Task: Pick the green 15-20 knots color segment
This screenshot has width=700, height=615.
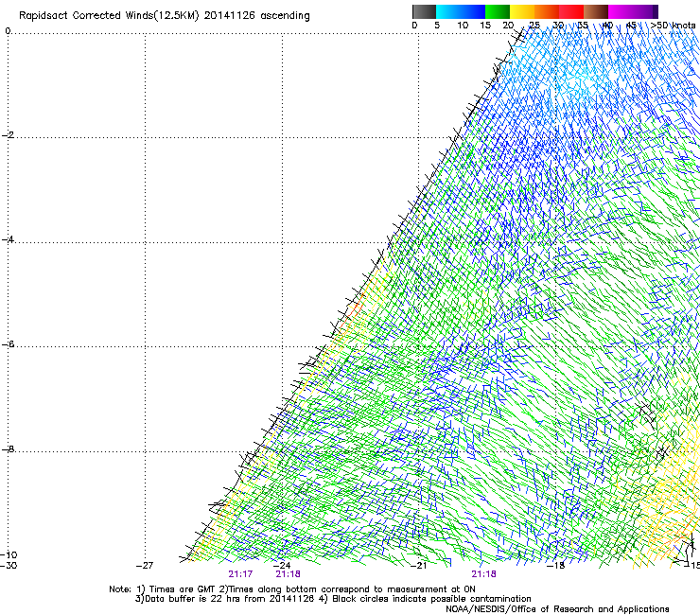Action: 498,11
